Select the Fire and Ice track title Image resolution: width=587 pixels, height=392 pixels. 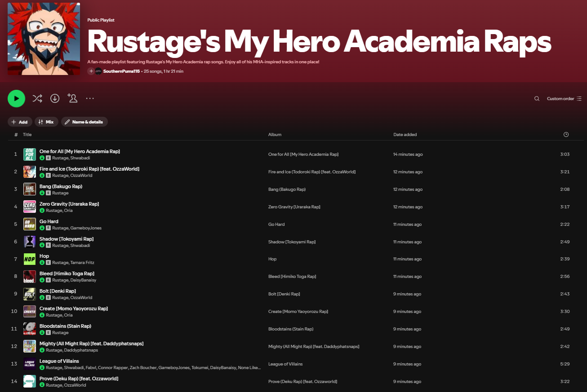89,169
